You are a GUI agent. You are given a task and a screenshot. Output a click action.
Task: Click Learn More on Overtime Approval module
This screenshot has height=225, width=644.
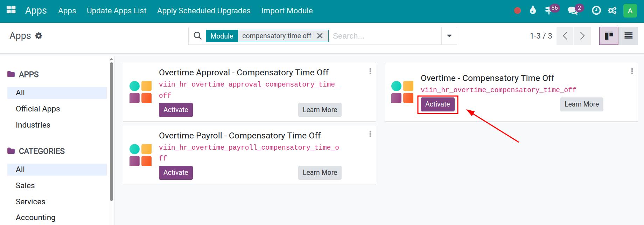tap(319, 110)
